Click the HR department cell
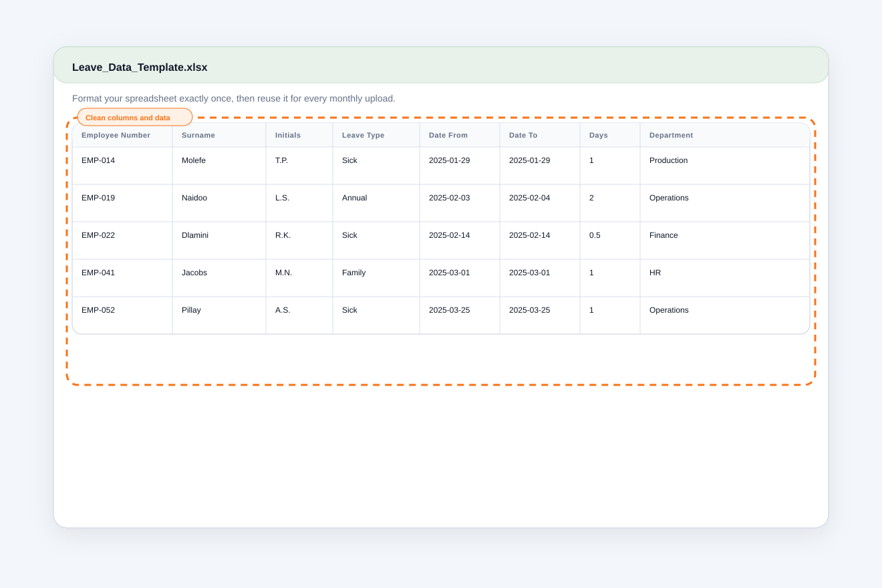 point(725,278)
